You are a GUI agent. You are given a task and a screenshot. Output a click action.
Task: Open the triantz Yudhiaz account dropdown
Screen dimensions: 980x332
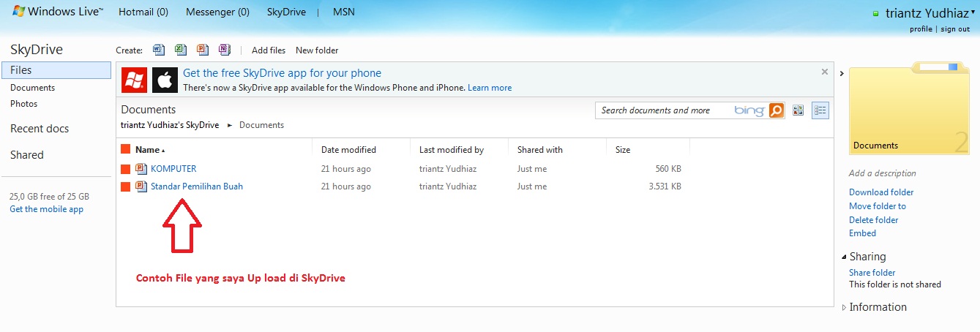click(x=930, y=12)
